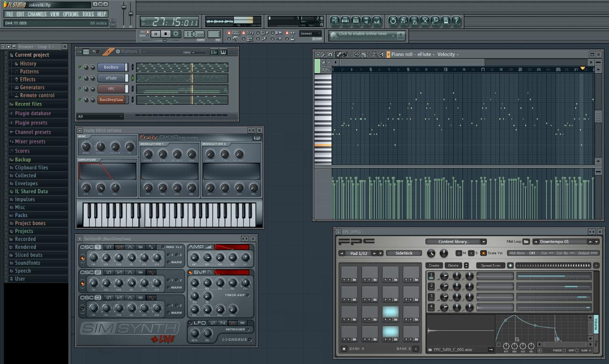Open the channel filter All dropdown
Screen dimensions: 609x364
(101, 116)
